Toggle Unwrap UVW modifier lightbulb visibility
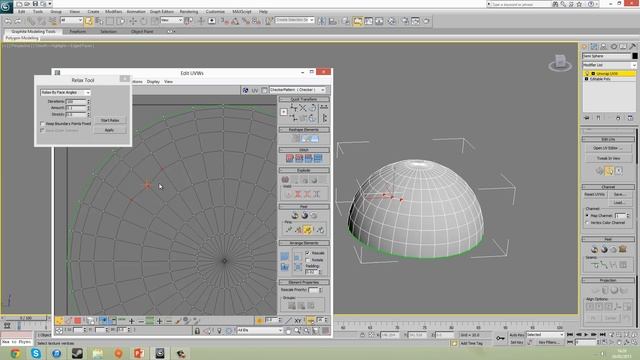Image resolution: width=640 pixels, height=360 pixels. [587, 73]
